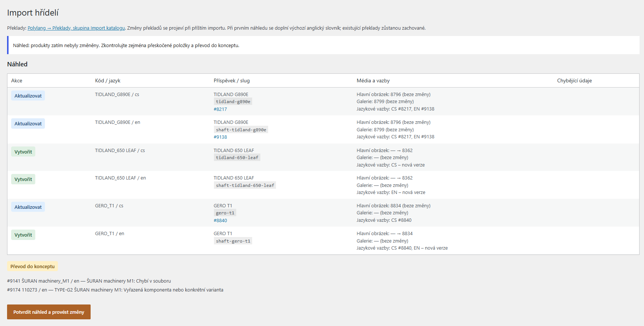644x326 pixels.
Task: Open post link #8840
Action: point(220,220)
